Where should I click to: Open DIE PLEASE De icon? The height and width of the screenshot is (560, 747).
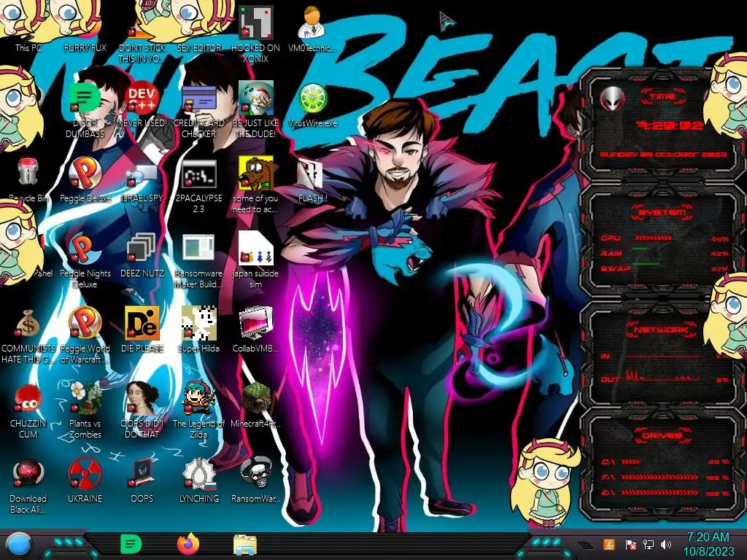click(142, 323)
